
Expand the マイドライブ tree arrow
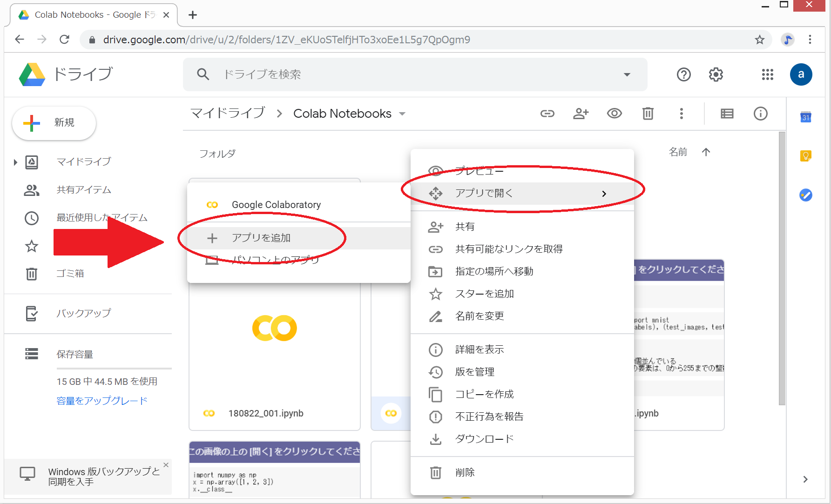pos(15,162)
